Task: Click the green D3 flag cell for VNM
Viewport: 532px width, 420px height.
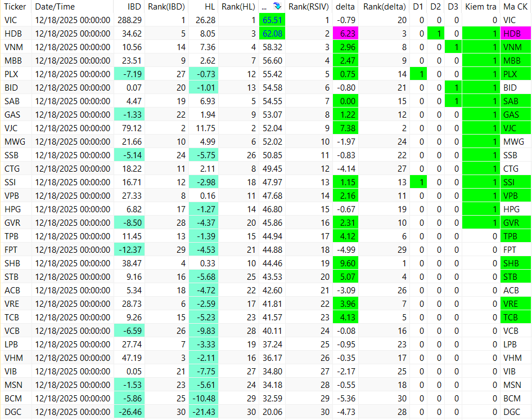Action: click(453, 47)
